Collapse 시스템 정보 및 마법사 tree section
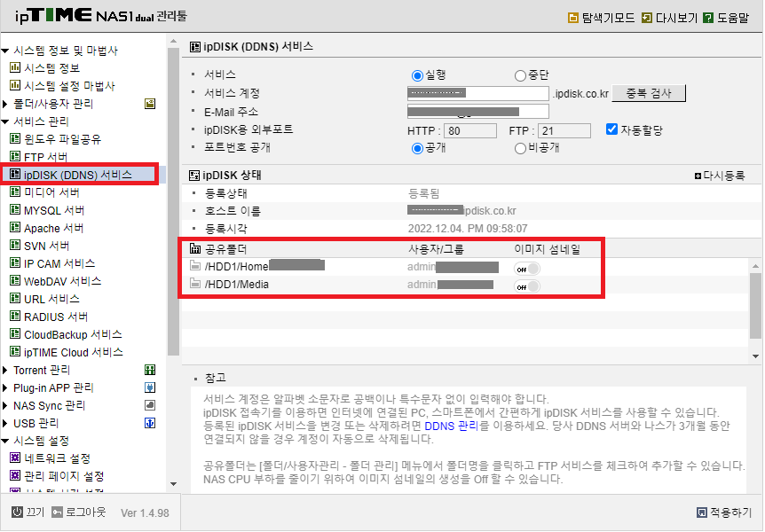Image resolution: width=765 pixels, height=532 pixels. click(x=5, y=51)
